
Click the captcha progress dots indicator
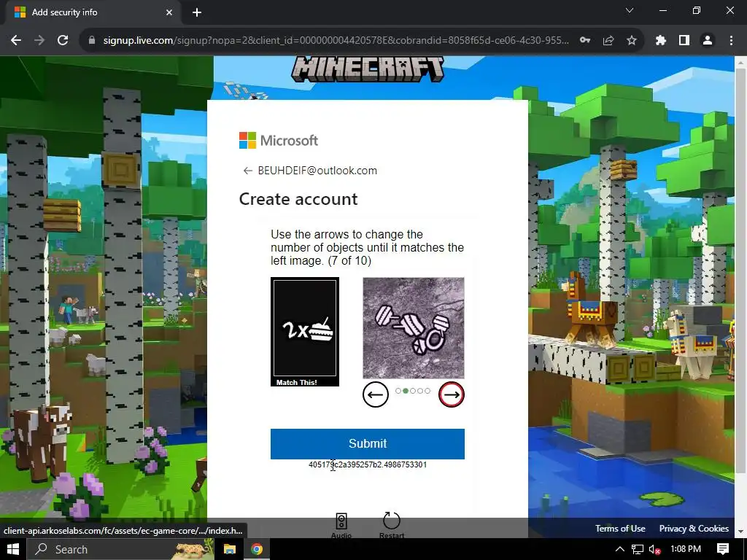point(413,391)
